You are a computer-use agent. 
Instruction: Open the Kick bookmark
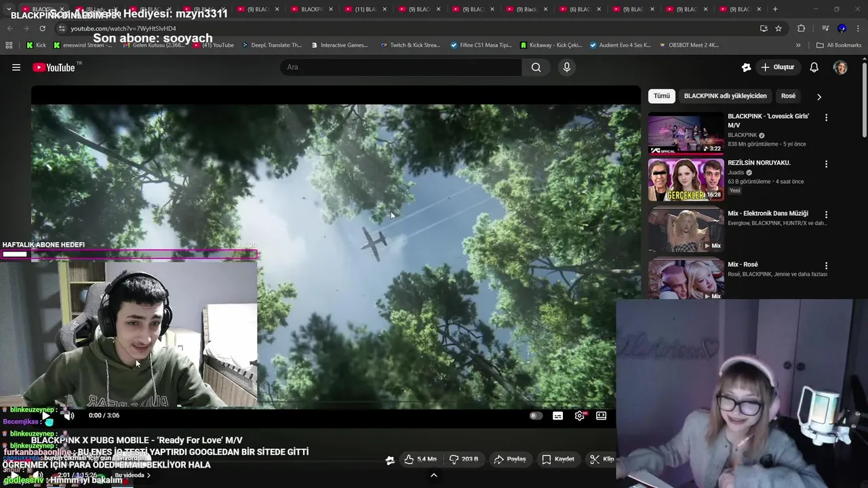[36, 45]
